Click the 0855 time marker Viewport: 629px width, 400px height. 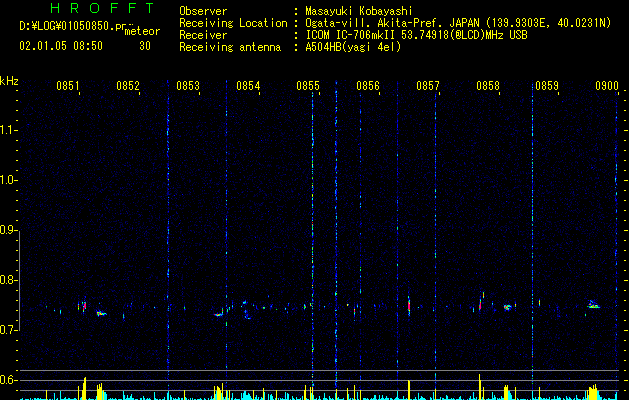pos(308,86)
